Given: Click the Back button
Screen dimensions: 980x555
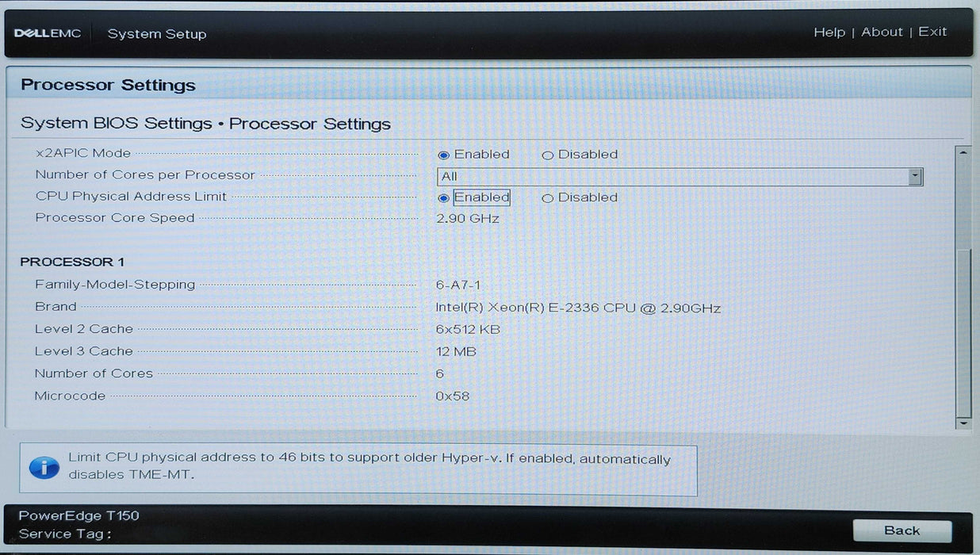Looking at the screenshot, I should 902,530.
